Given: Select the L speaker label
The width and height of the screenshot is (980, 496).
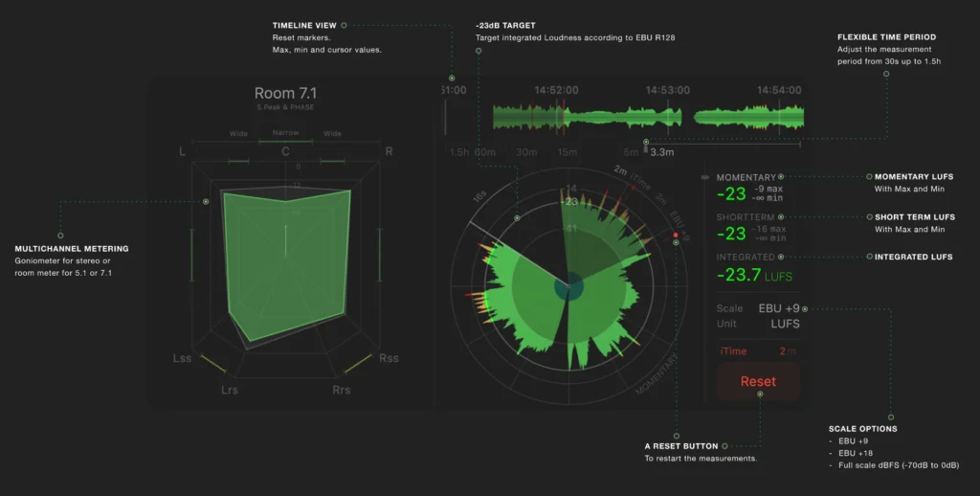Looking at the screenshot, I should 183,151.
